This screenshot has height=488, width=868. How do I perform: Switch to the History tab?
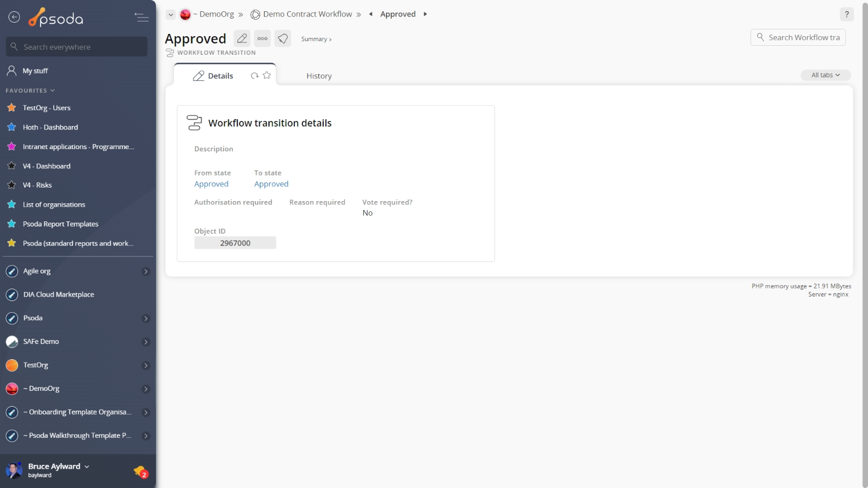coord(319,76)
